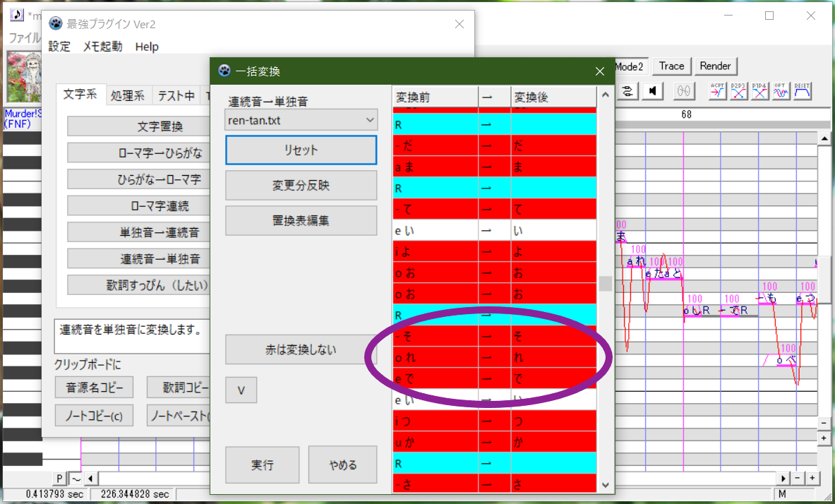Screen dimensions: 835x504
Task: Click the RESET envelope icon
Action: point(802,91)
